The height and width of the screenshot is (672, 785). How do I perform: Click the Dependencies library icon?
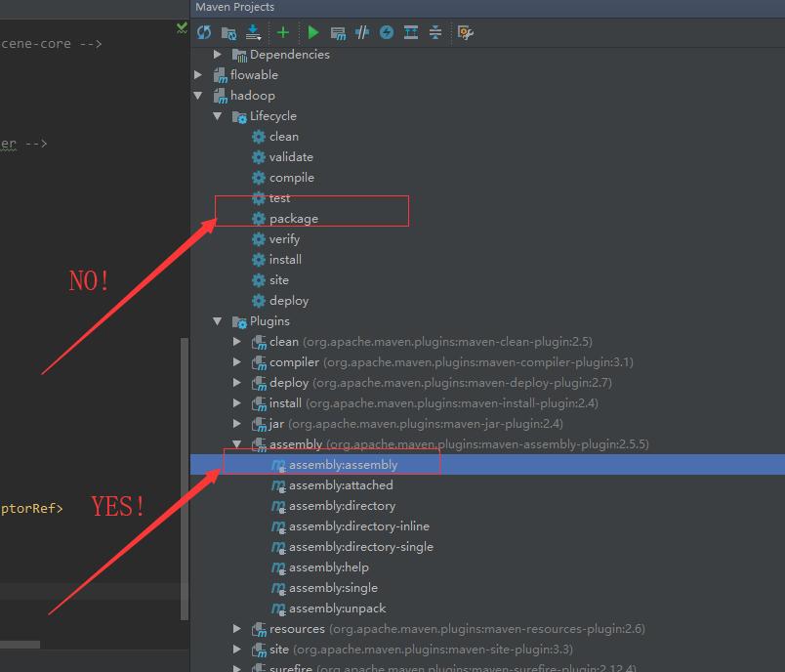(x=239, y=55)
